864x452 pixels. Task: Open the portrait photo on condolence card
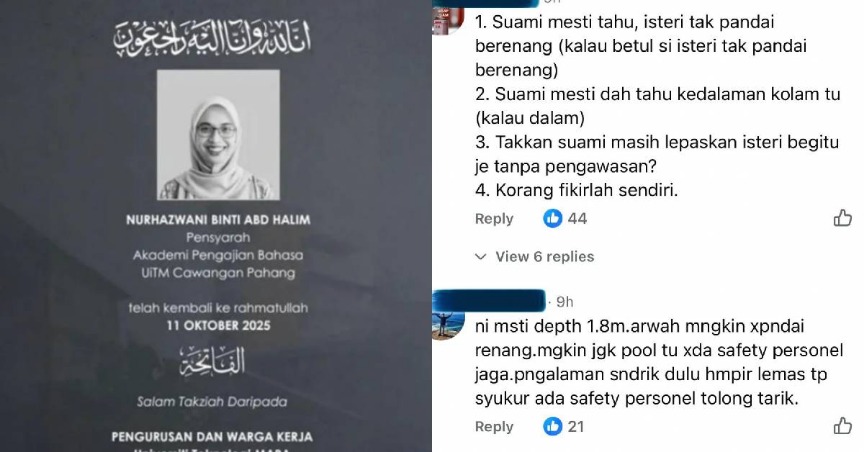218,134
